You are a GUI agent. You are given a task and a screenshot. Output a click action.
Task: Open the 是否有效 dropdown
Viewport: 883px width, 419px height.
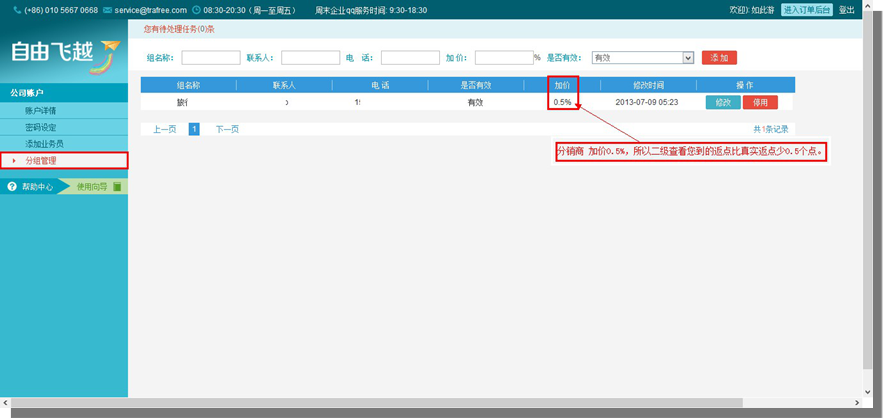click(x=687, y=58)
